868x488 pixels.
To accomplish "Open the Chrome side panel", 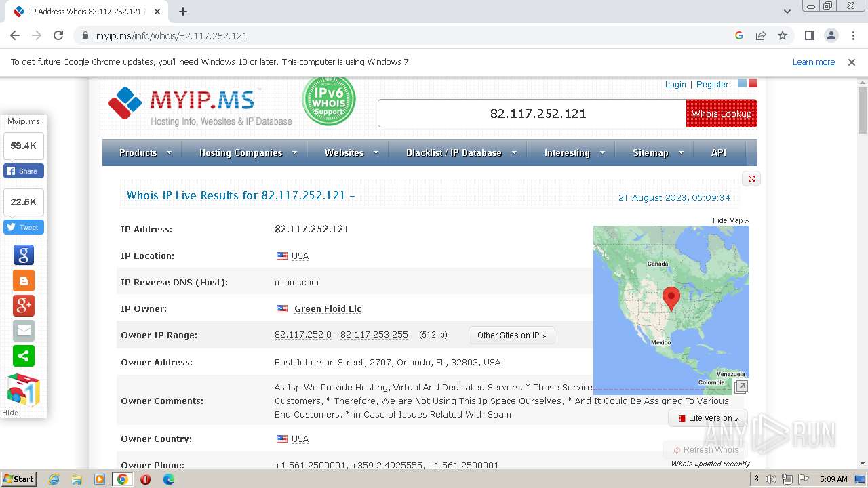I will pyautogui.click(x=810, y=36).
